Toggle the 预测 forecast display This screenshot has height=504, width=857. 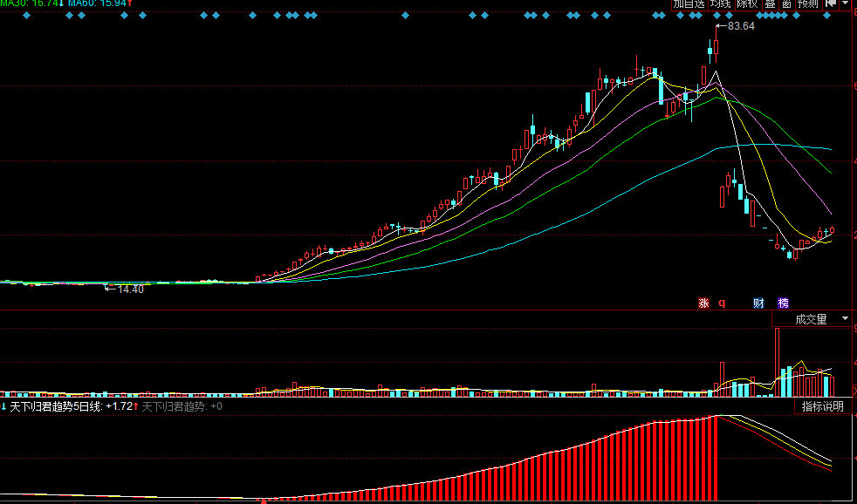click(808, 3)
